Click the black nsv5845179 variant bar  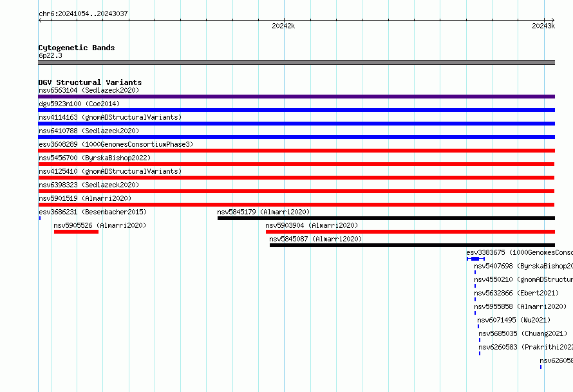coord(386,218)
